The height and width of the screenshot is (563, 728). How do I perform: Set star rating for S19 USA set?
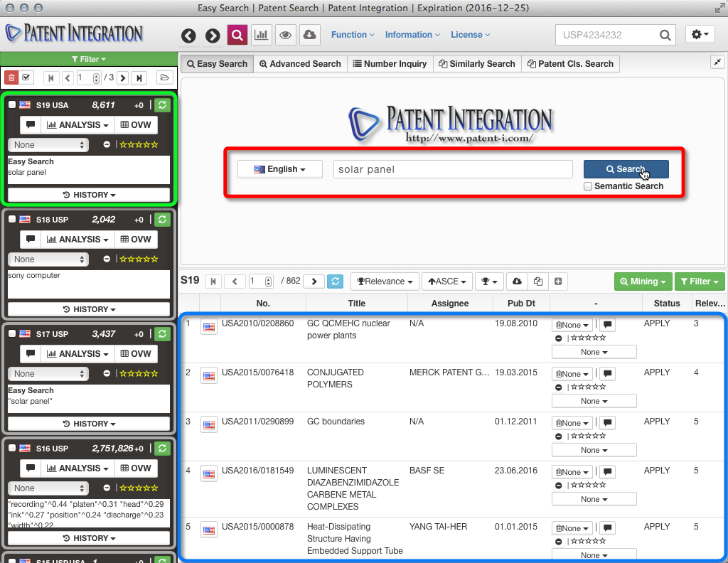pyautogui.click(x=139, y=145)
